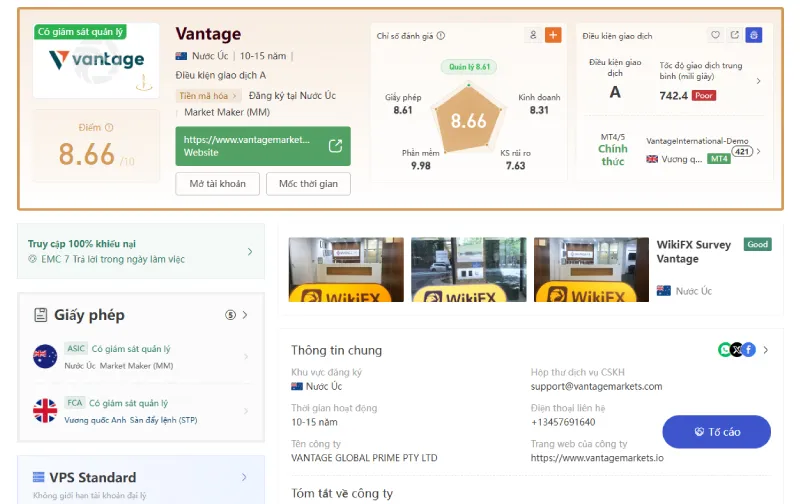Expand the FCA license row chevron

pyautogui.click(x=246, y=411)
